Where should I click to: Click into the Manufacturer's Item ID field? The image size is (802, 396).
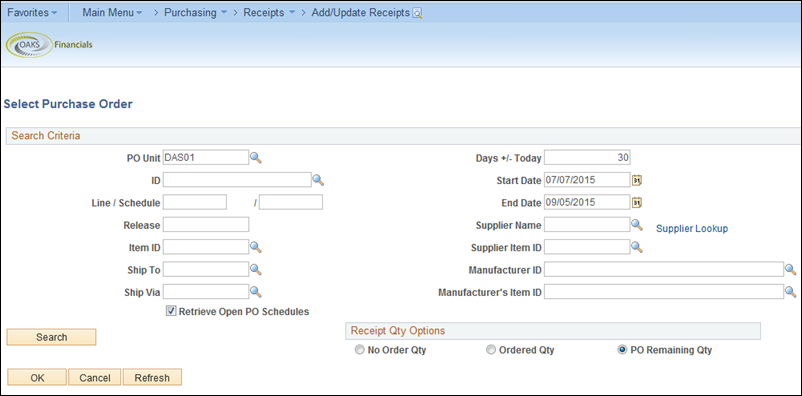tap(664, 292)
